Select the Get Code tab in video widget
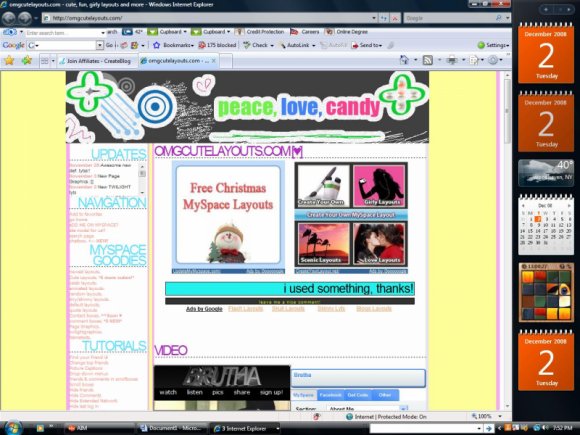This screenshot has height=435, width=580. click(357, 395)
